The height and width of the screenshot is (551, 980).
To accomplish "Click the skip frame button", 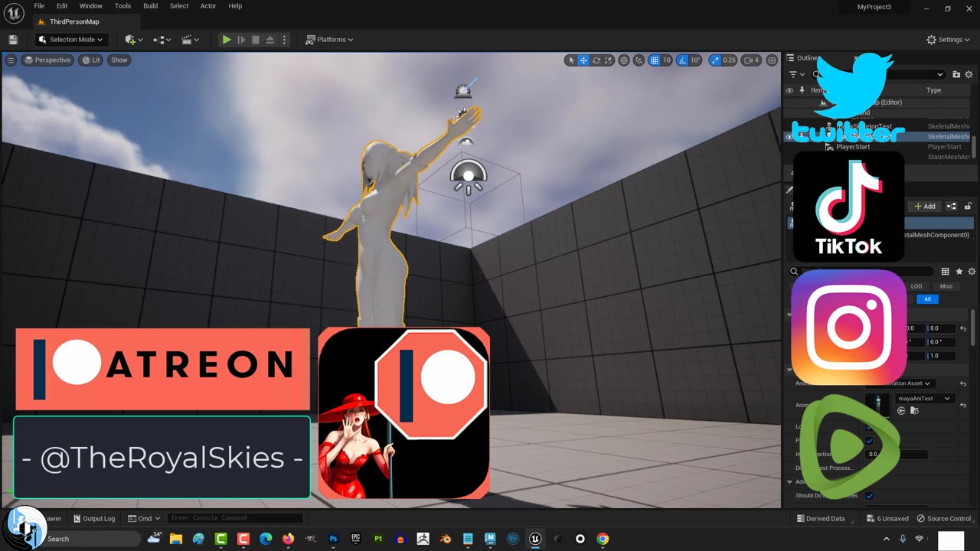I will pos(241,40).
